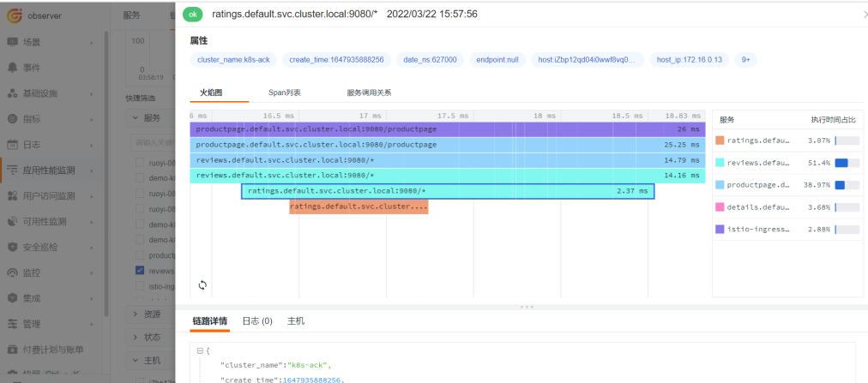Open the 指标 sidebar icon
The width and height of the screenshot is (868, 383).
(x=12, y=119)
